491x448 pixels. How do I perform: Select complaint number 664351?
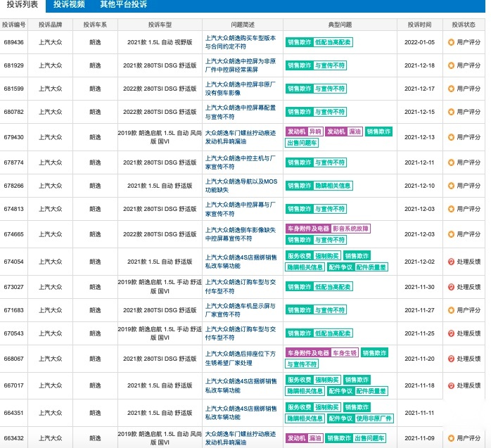[14, 413]
